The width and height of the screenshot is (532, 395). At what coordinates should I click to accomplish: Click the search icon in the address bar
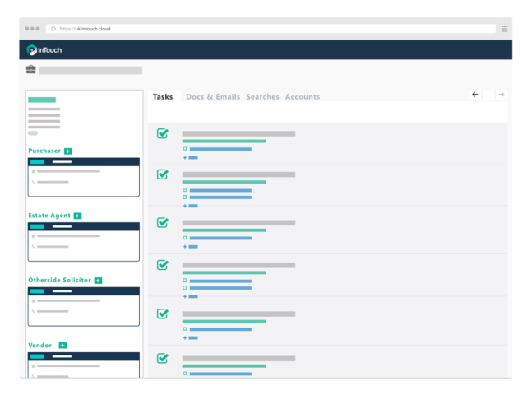click(x=53, y=29)
